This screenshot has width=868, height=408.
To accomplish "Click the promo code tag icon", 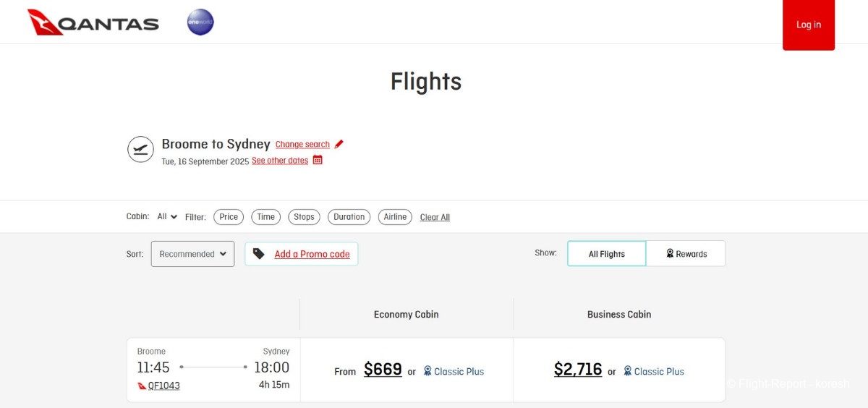I will 259,254.
